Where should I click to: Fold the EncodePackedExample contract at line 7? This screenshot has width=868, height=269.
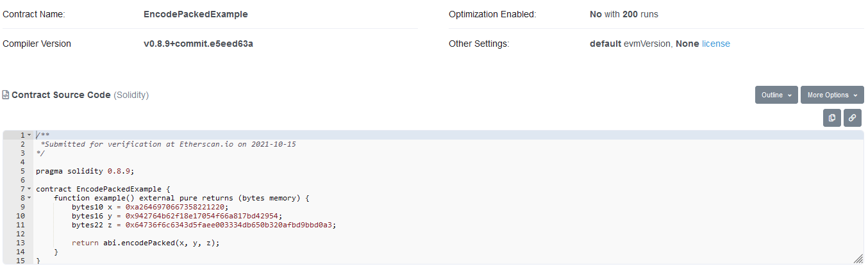click(29, 189)
